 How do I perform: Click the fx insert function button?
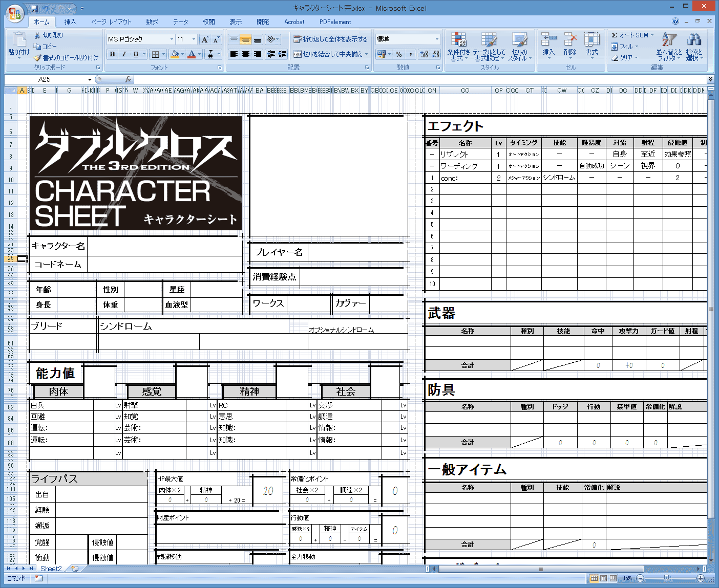click(128, 79)
